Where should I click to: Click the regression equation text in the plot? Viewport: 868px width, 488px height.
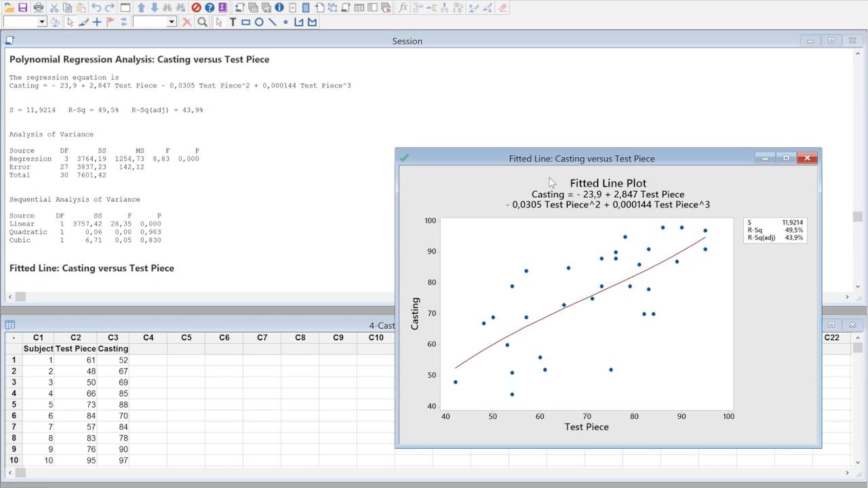coord(608,199)
